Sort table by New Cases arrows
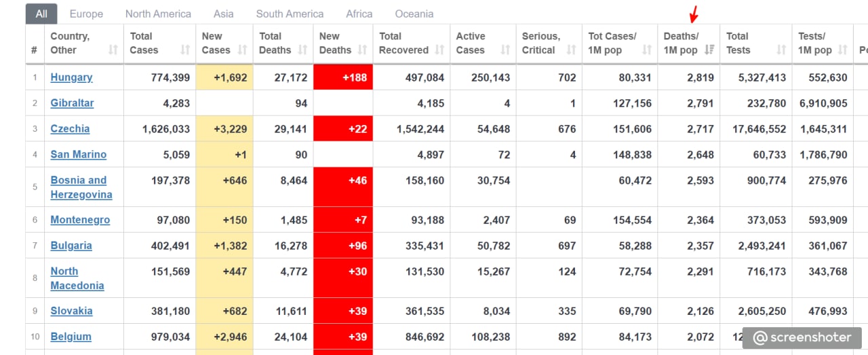This screenshot has width=868, height=355. [242, 50]
